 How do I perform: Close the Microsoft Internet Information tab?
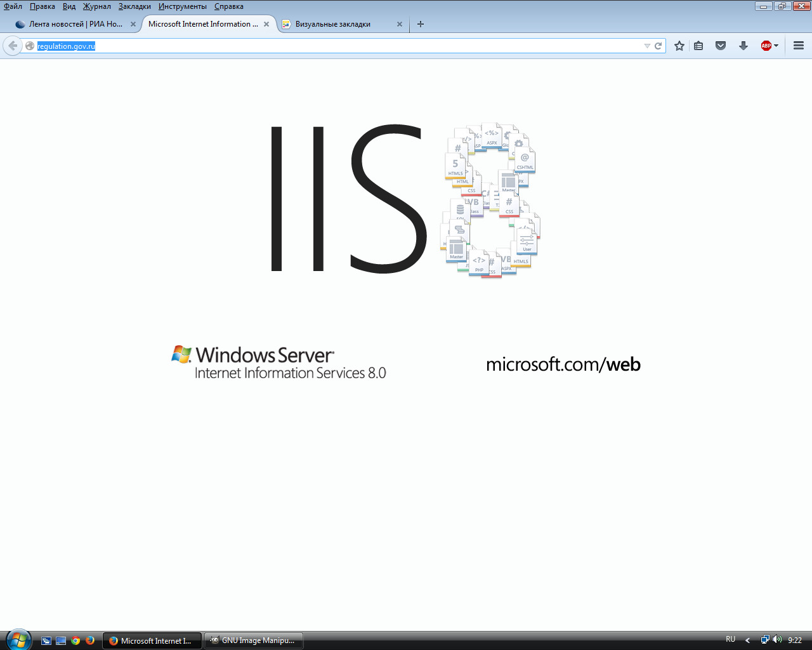[x=266, y=24]
